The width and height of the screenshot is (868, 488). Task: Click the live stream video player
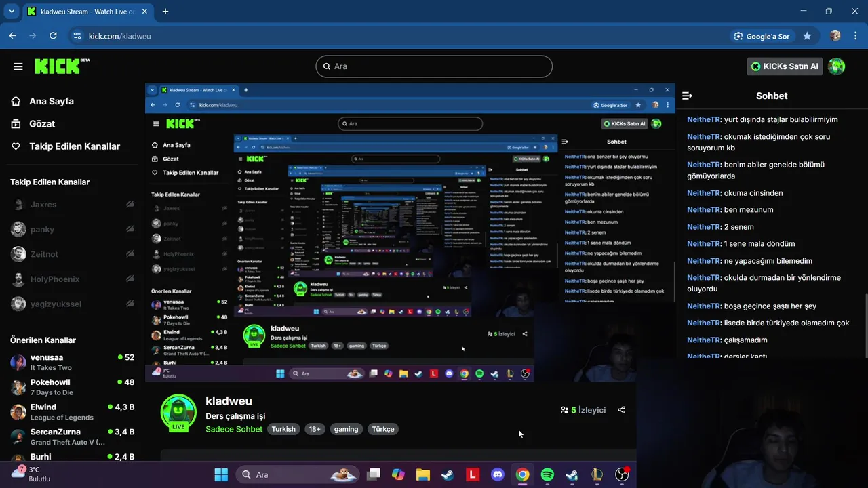(x=410, y=232)
